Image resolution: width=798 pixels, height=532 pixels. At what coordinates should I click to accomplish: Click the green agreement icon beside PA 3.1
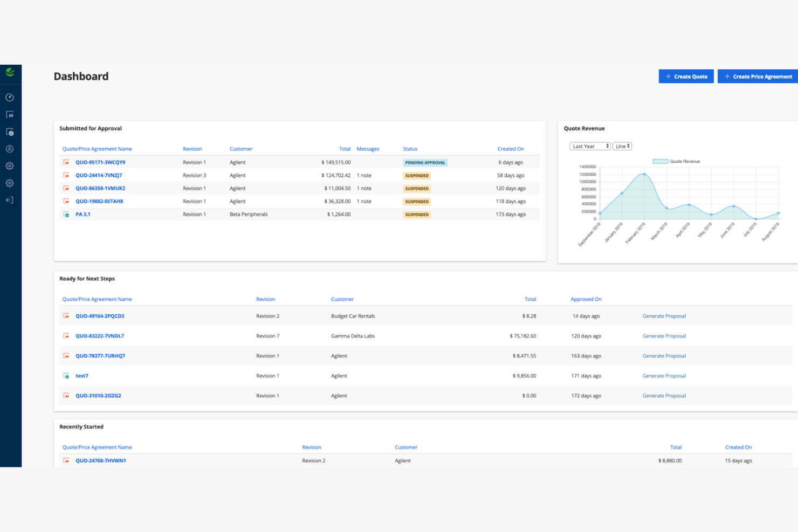pos(66,214)
